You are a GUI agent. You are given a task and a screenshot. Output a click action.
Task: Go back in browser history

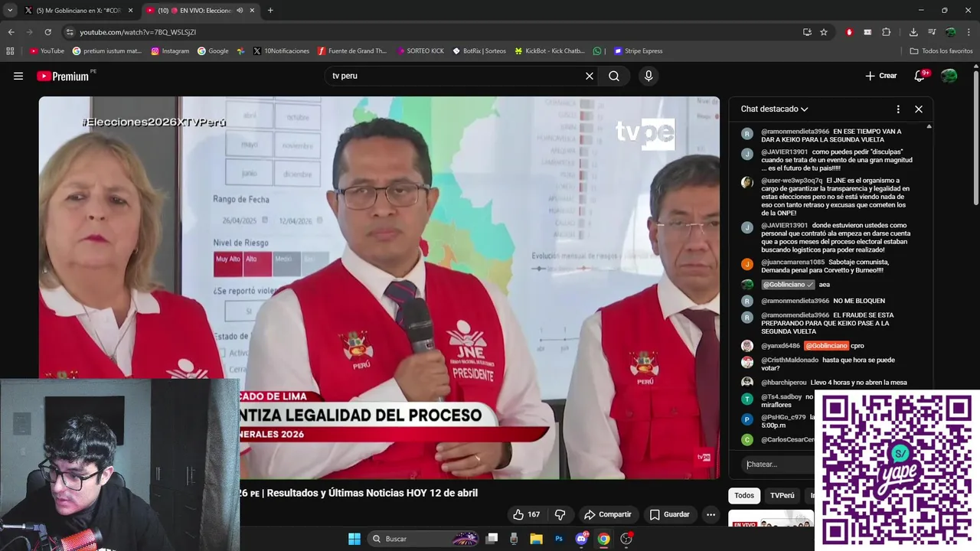(x=11, y=32)
